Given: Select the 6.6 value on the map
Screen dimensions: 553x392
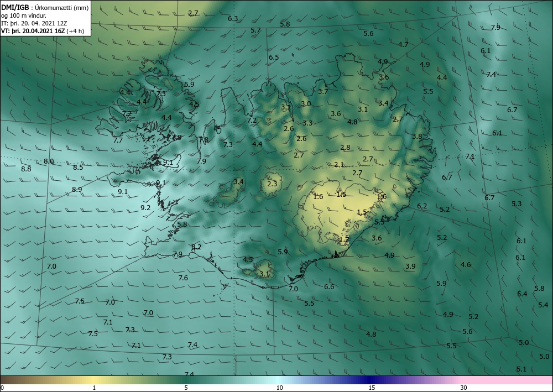Looking at the screenshot, I should click(x=329, y=286).
